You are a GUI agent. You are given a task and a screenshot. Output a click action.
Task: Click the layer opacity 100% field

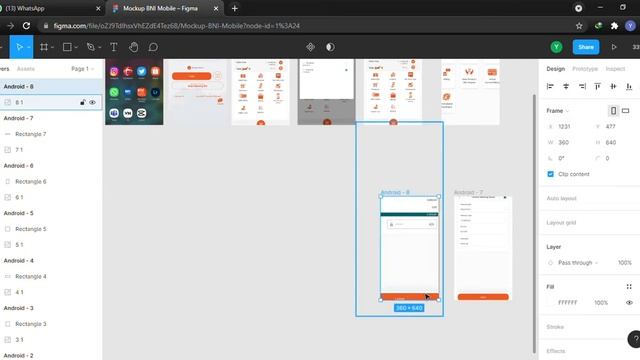(x=624, y=263)
